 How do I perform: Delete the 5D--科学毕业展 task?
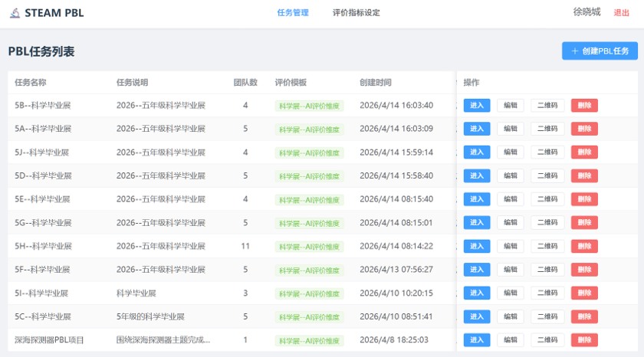click(584, 175)
